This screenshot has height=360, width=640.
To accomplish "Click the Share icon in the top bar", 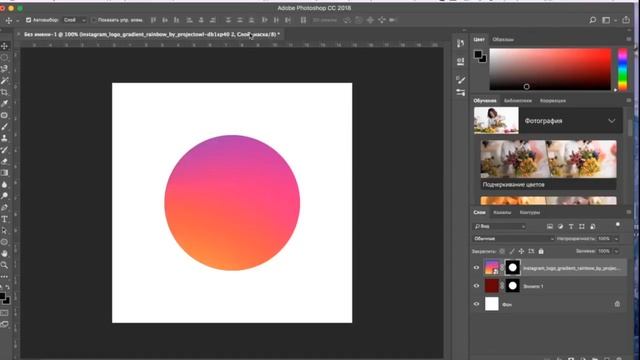I will [x=626, y=20].
